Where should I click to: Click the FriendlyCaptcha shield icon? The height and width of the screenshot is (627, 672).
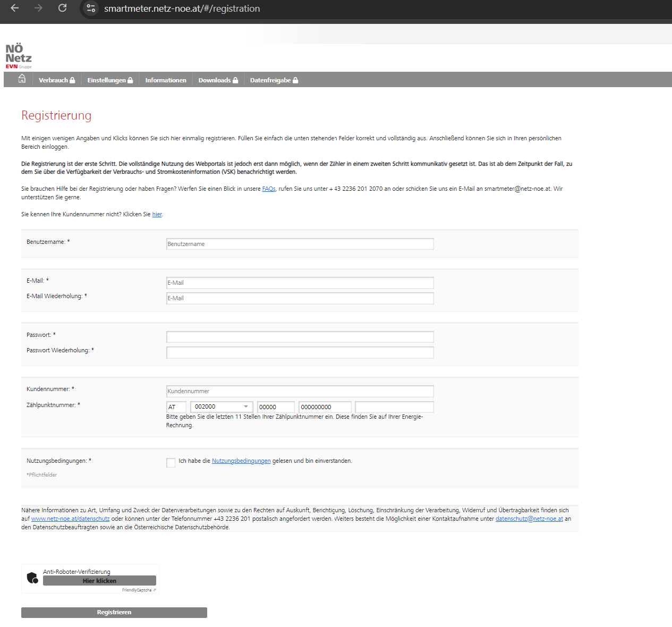tap(32, 578)
